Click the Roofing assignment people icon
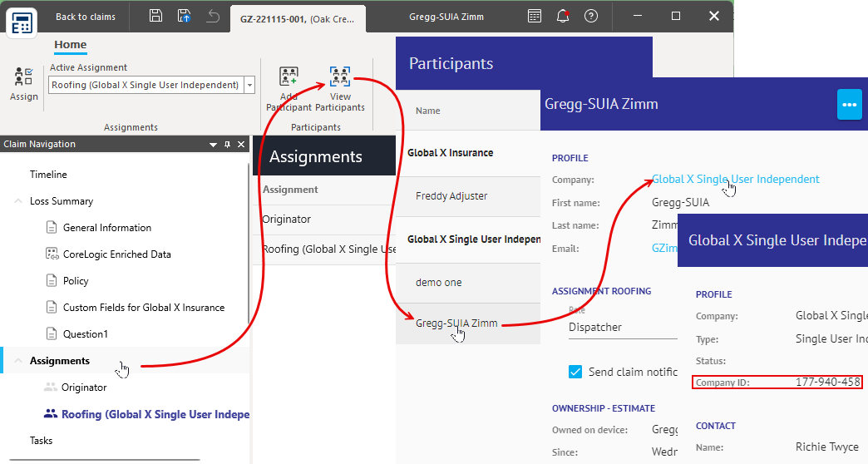868x464 pixels. 51,413
